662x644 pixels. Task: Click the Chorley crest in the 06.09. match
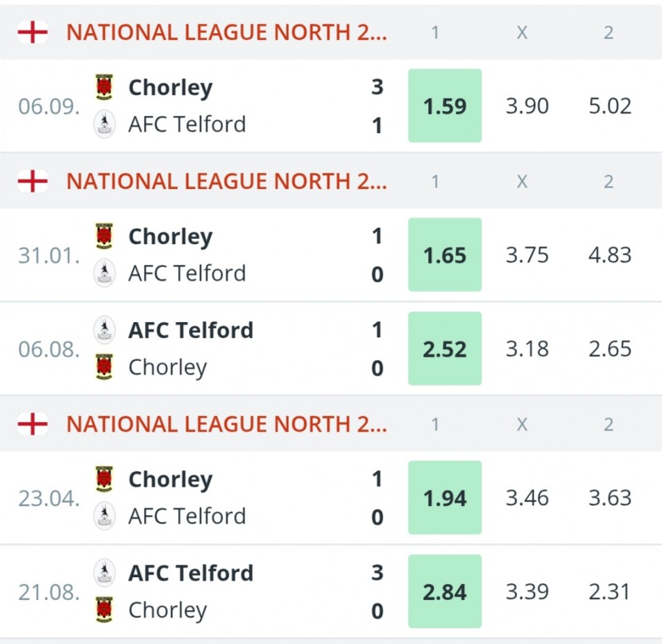[104, 88]
